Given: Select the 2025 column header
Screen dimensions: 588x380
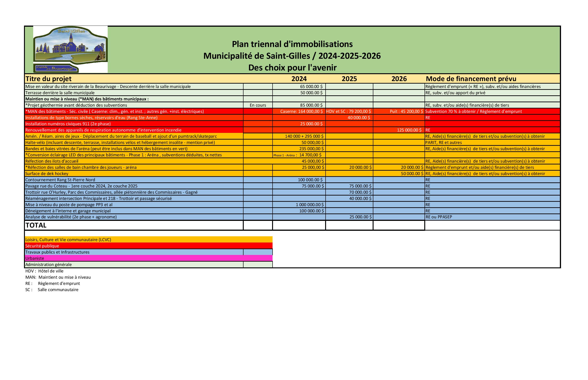Looking at the screenshot, I should (x=349, y=79).
